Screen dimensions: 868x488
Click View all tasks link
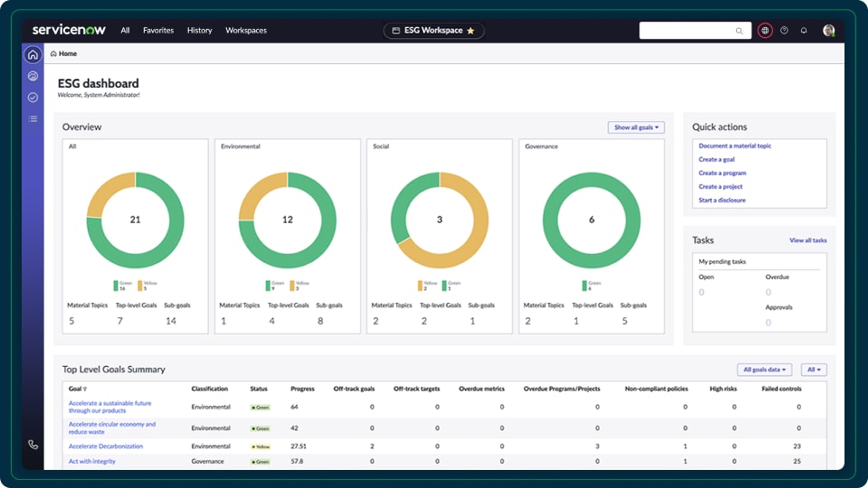(x=807, y=240)
